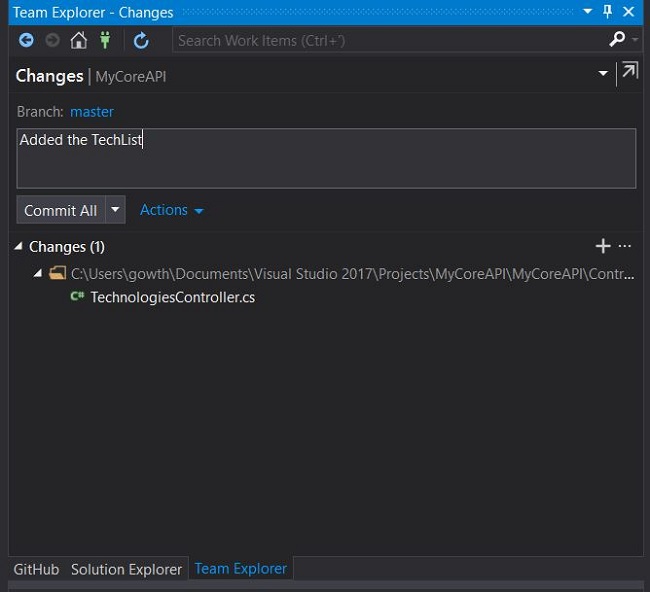Open the Changes page title dropdown arrow

tap(603, 74)
